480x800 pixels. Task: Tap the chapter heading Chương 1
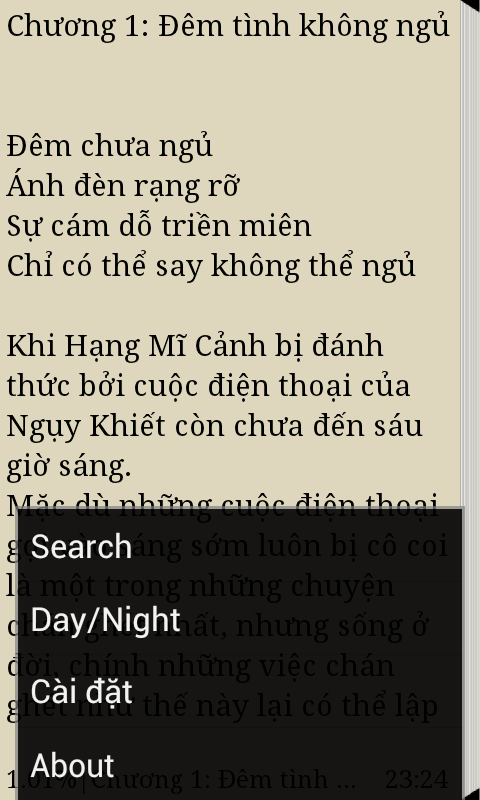(x=228, y=27)
